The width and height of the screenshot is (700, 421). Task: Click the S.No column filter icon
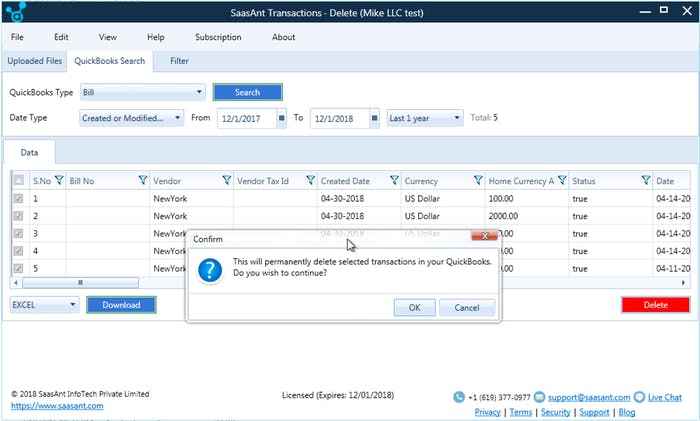click(59, 181)
